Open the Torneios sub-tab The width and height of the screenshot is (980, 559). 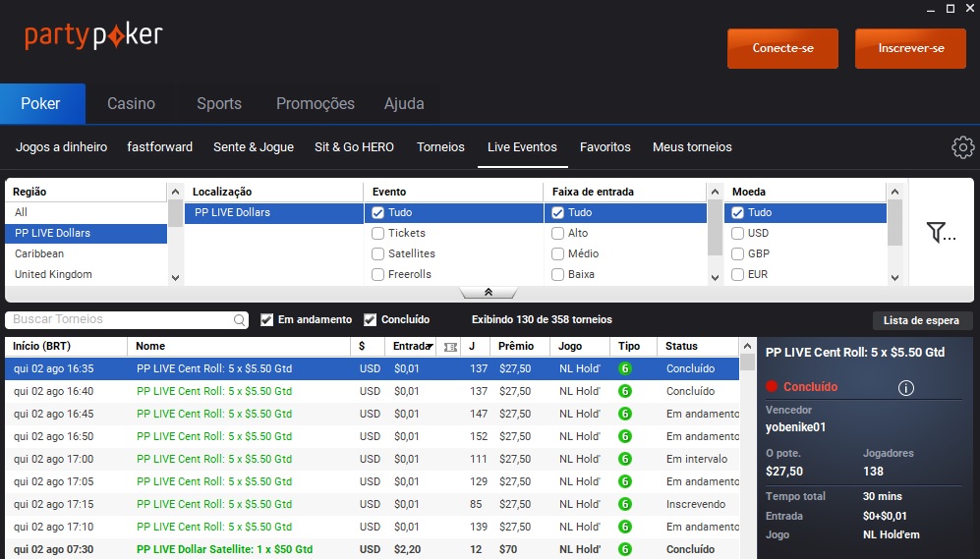pos(440,147)
